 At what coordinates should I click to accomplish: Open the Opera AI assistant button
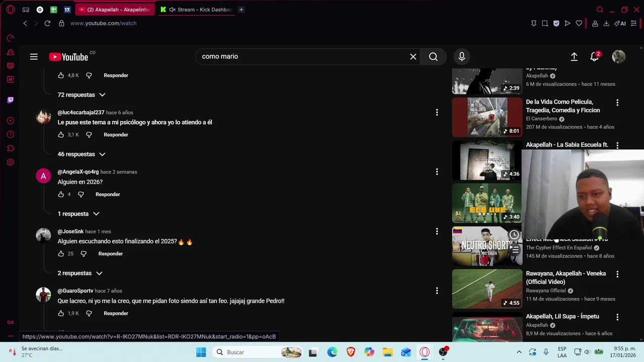(x=620, y=23)
